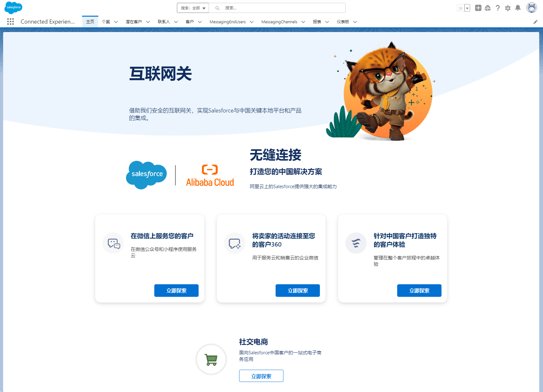
Task: Expand the 报表 tab dropdown chevron
Action: click(327, 22)
